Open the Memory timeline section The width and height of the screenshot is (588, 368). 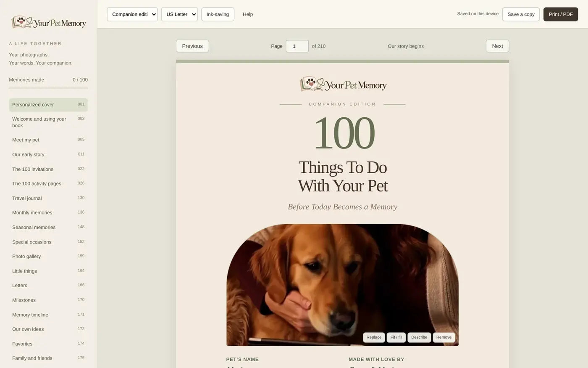48,315
